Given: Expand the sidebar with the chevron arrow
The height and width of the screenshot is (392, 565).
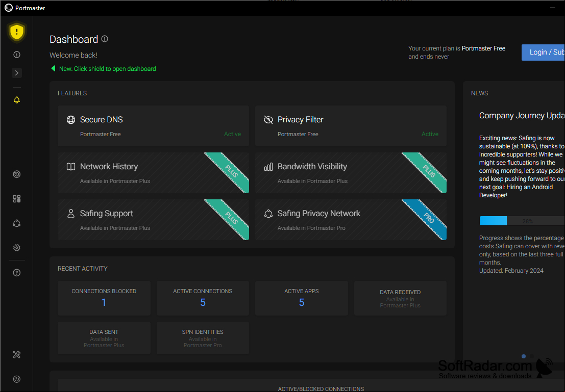Looking at the screenshot, I should 16,73.
